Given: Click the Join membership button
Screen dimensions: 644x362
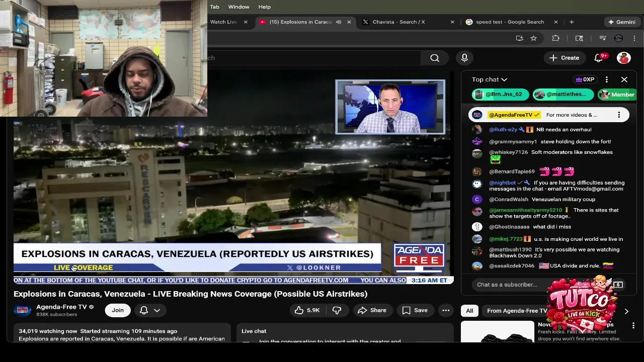Looking at the screenshot, I should point(118,310).
